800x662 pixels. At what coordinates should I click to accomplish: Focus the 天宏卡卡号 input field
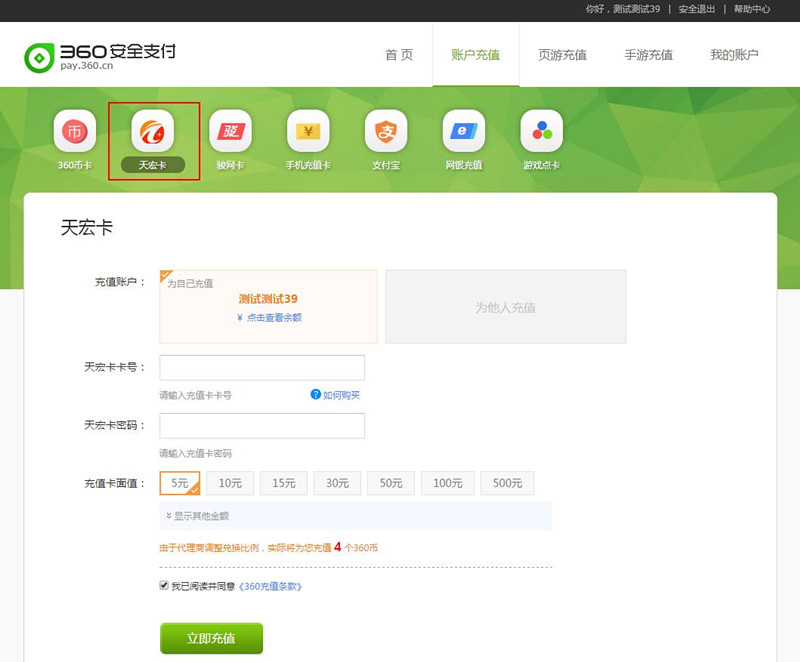tap(262, 368)
